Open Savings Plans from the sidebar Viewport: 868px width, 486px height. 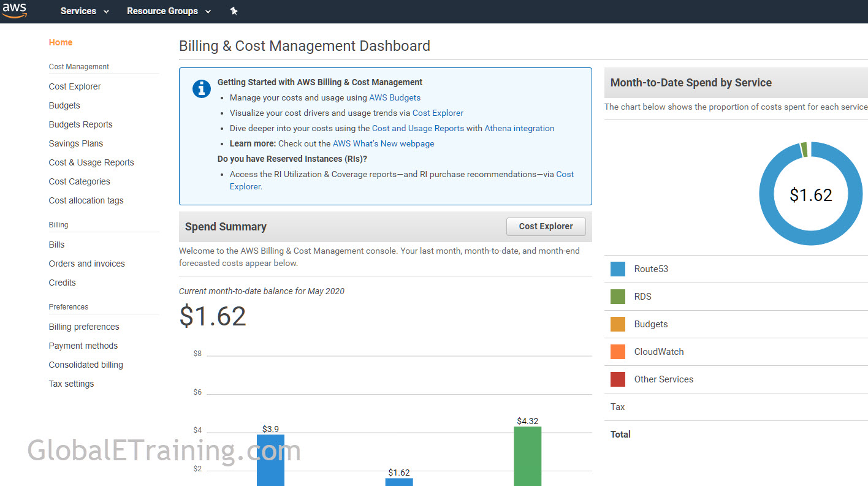(x=76, y=143)
